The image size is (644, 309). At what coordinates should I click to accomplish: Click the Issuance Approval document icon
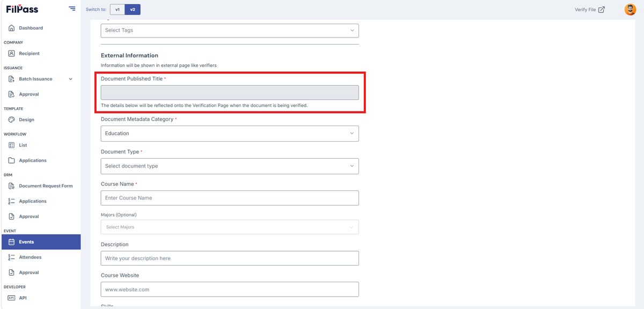tap(12, 94)
